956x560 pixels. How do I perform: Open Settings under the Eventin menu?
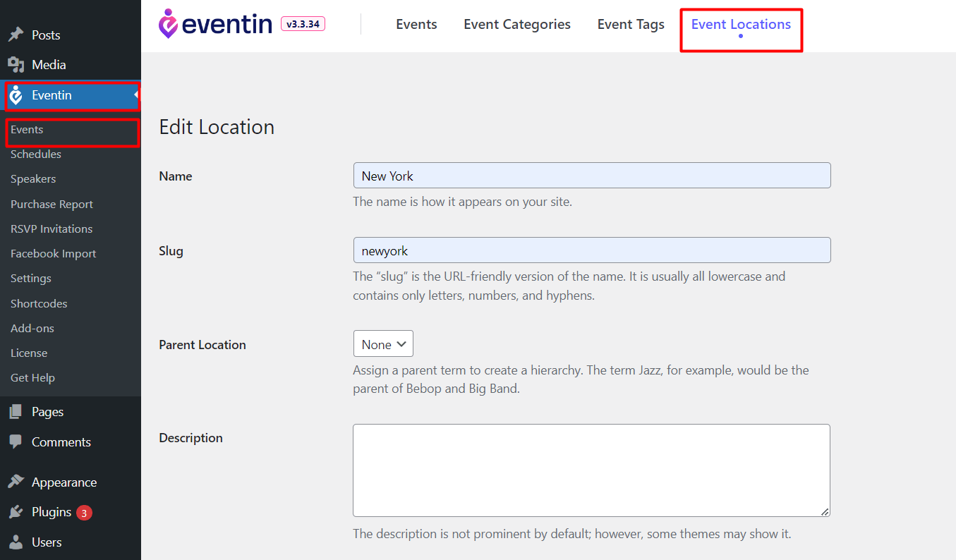[30, 278]
